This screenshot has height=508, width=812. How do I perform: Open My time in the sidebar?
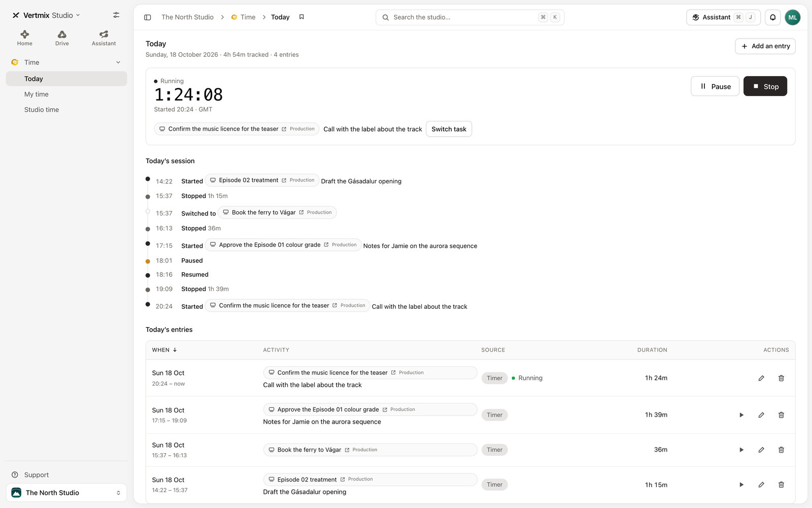[x=66, y=94]
